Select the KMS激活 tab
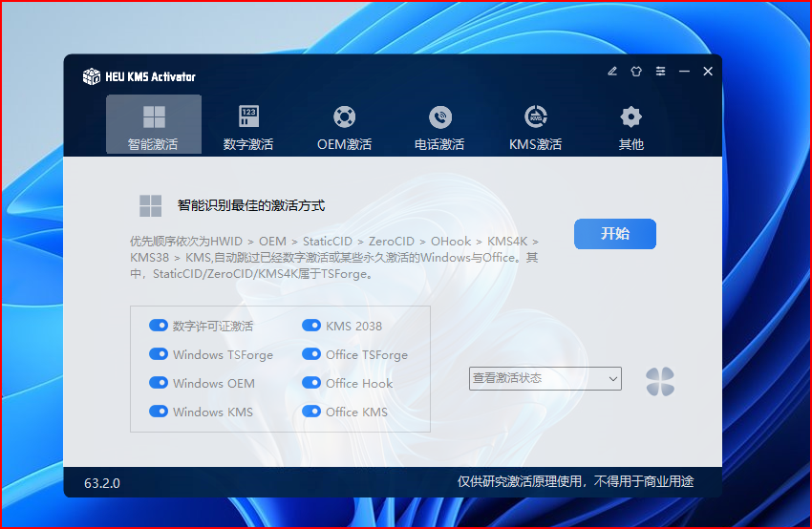 pyautogui.click(x=536, y=127)
